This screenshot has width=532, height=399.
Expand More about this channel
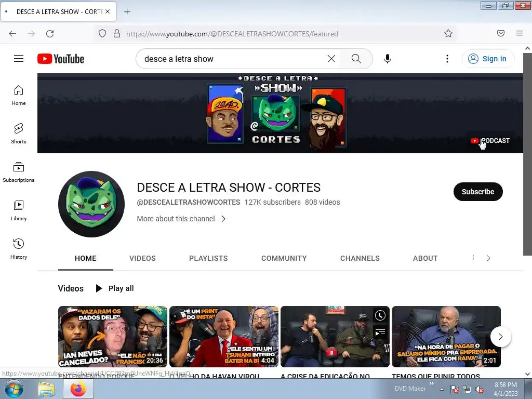(181, 219)
